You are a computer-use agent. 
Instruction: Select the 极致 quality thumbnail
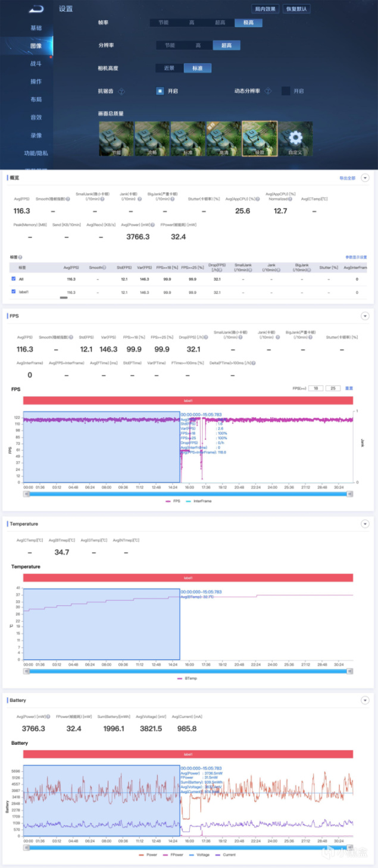(x=260, y=139)
